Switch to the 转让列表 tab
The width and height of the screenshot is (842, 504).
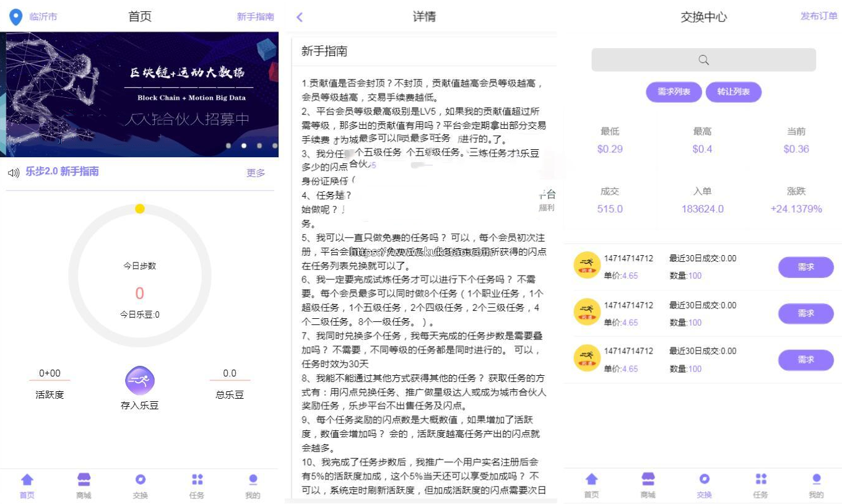(734, 92)
